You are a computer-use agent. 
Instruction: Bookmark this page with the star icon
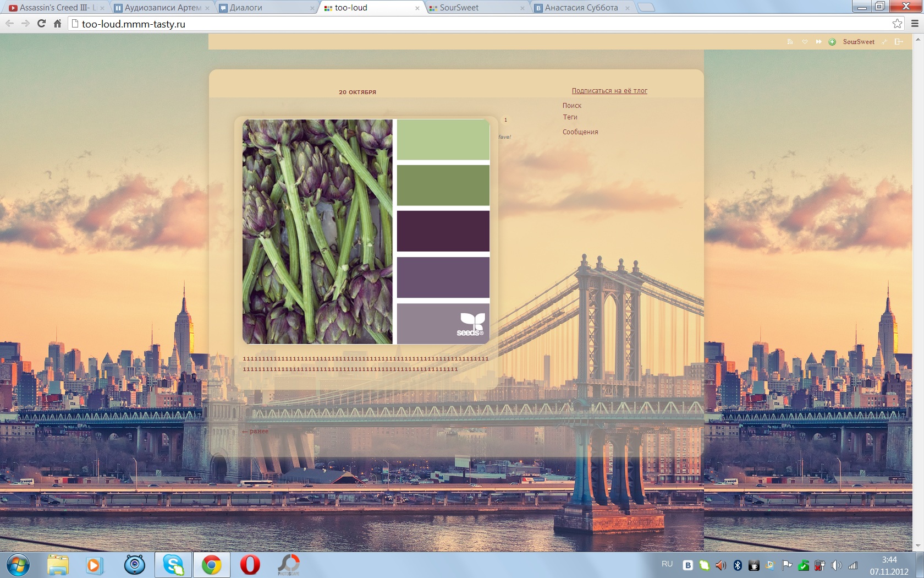click(897, 24)
